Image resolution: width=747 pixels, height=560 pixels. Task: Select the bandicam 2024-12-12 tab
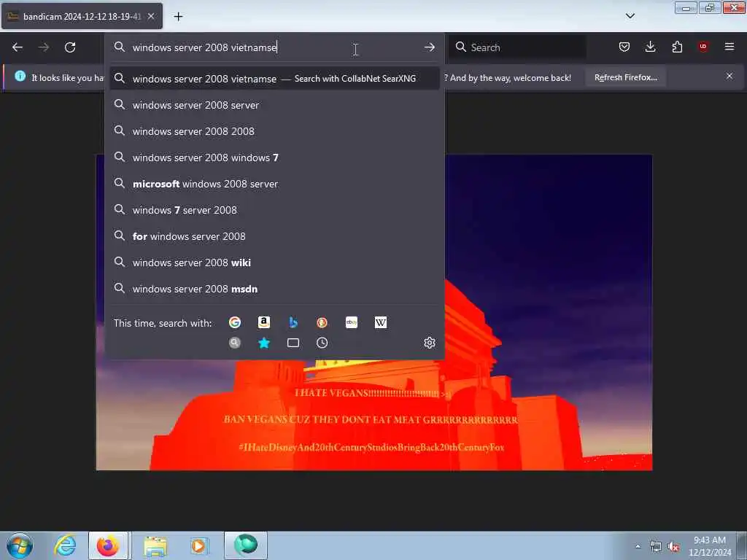(x=82, y=16)
